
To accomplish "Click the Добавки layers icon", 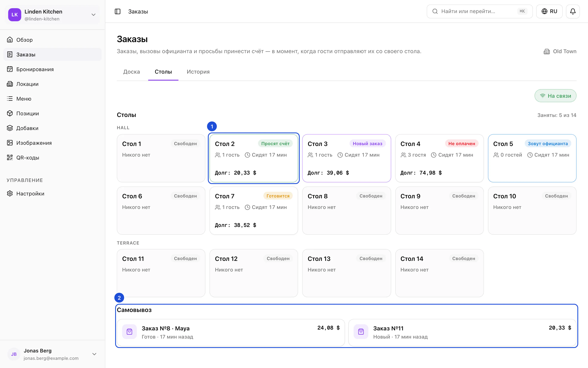I will point(10,128).
